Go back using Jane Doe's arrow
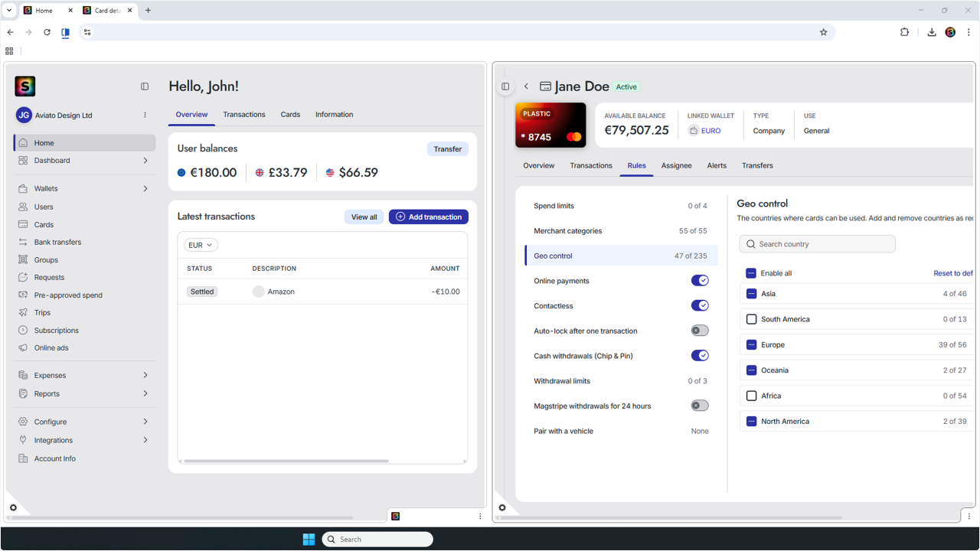This screenshot has width=980, height=551. coord(526,86)
